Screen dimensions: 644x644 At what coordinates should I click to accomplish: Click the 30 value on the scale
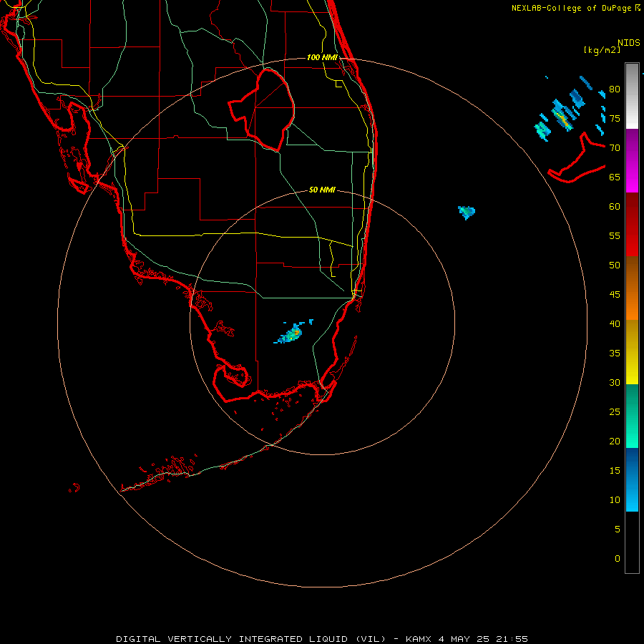pos(615,382)
